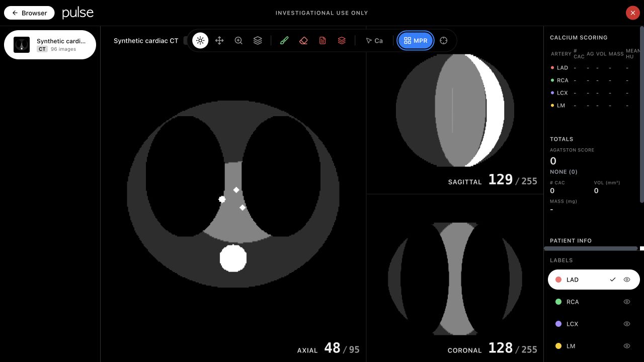644x362 pixels.
Task: Toggle visibility of LCX label
Action: pos(627,324)
